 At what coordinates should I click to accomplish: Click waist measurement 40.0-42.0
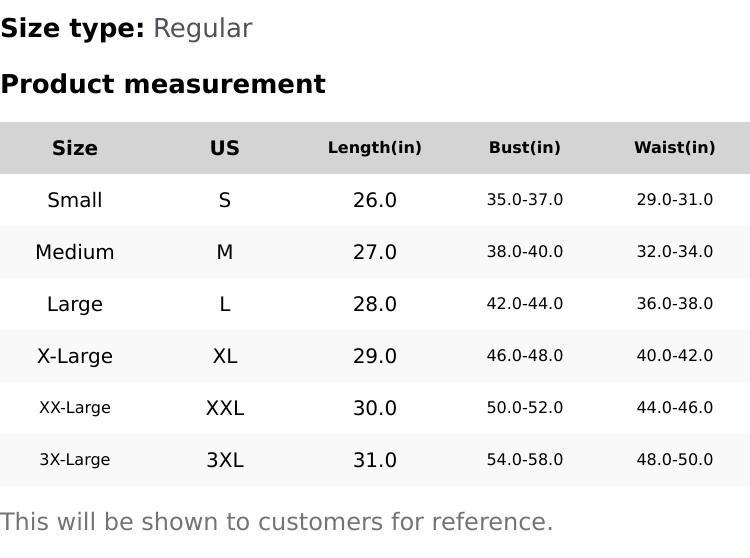(675, 356)
